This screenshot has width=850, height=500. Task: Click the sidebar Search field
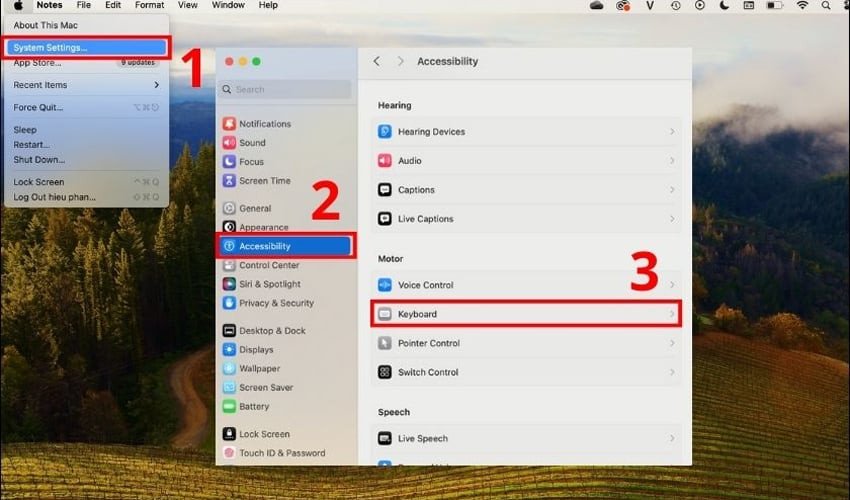tap(285, 89)
